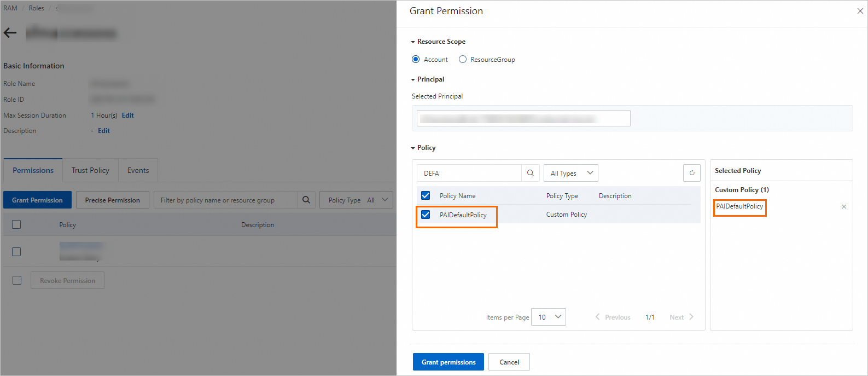Viewport: 868px width, 376px height.
Task: Click the Grant permissions button
Action: click(448, 362)
